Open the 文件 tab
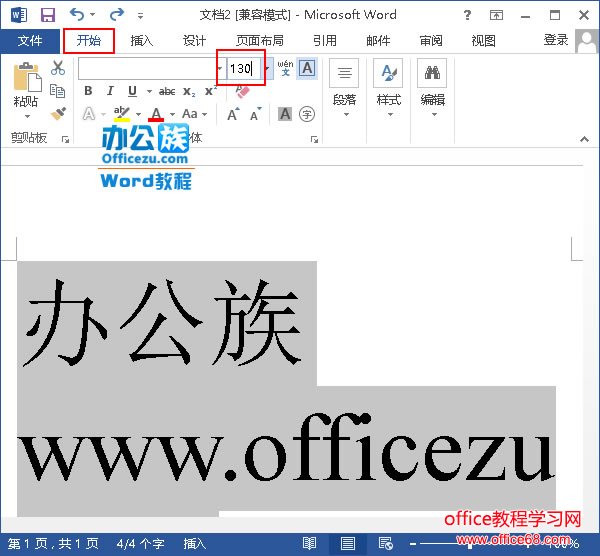 30,41
